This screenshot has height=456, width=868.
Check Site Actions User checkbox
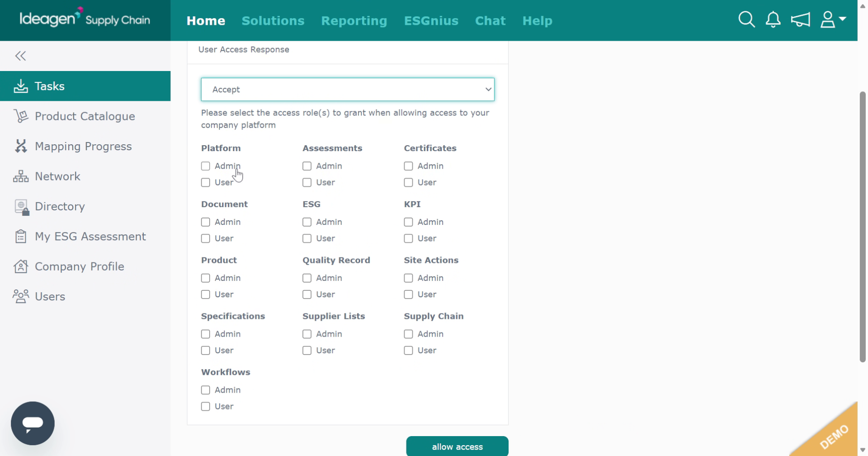[x=408, y=294]
